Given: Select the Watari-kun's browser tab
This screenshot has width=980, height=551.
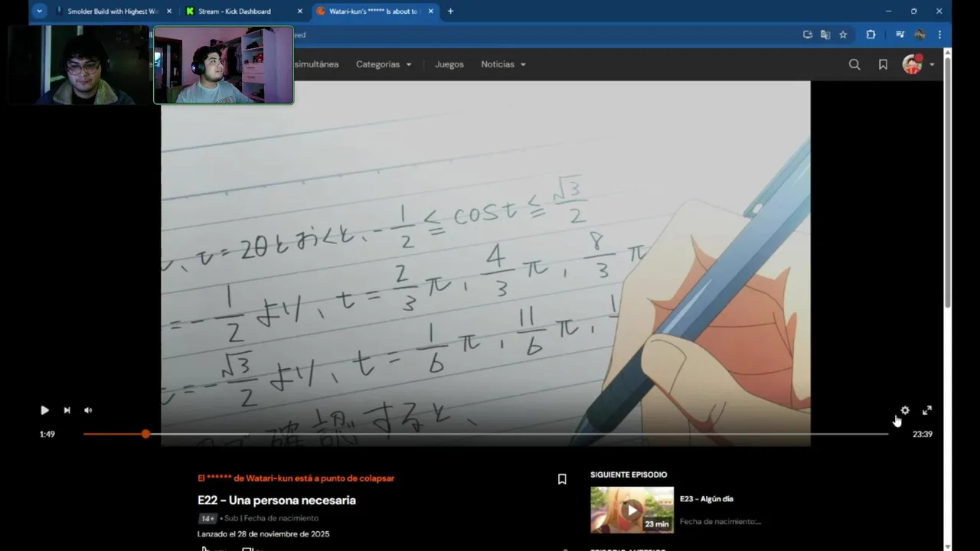Looking at the screenshot, I should 375,11.
